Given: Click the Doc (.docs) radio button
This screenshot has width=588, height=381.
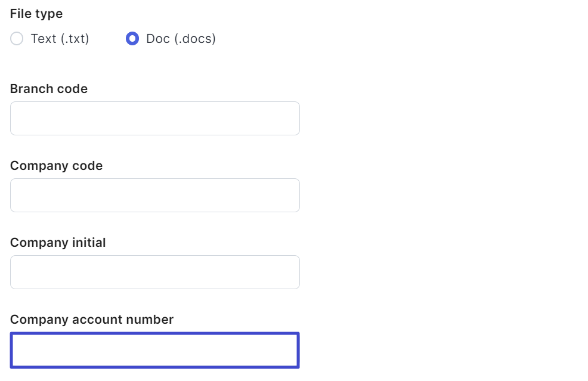Looking at the screenshot, I should [x=132, y=39].
